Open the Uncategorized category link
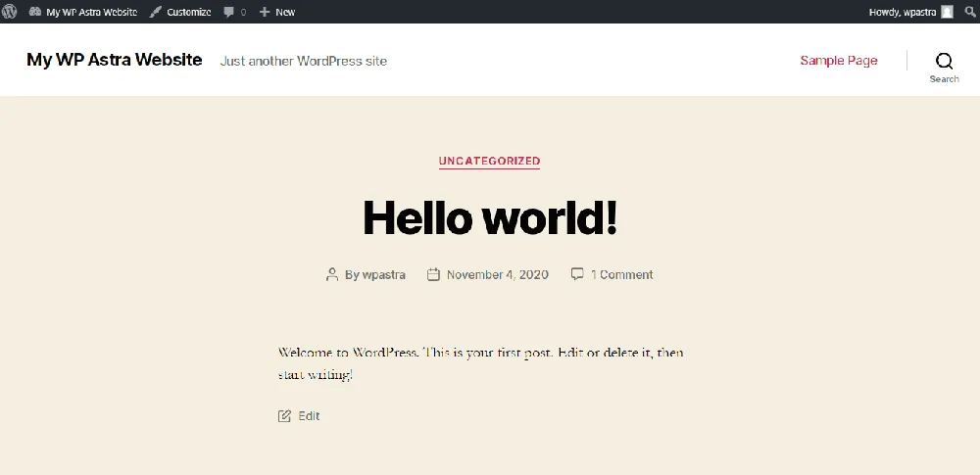Screen dimensions: 980x475 [x=489, y=162]
